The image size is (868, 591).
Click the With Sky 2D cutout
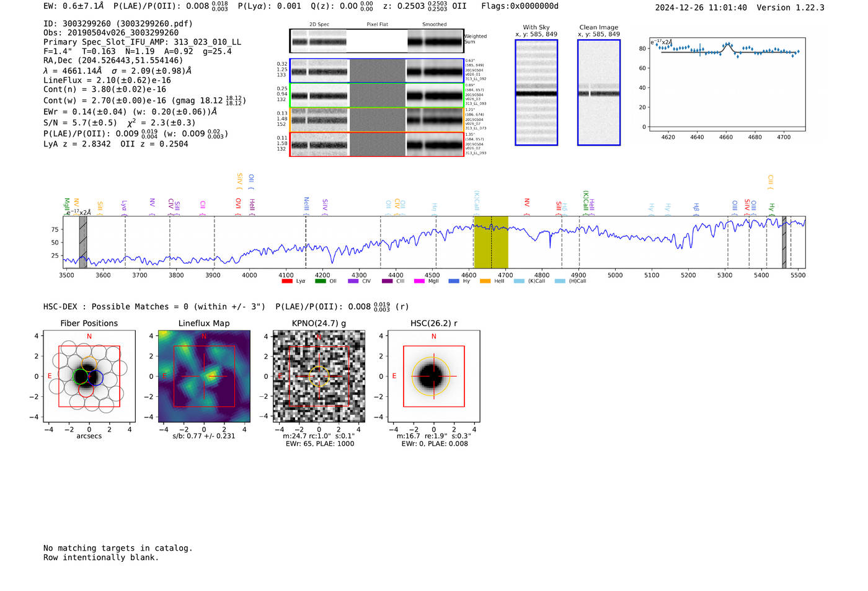pos(536,92)
